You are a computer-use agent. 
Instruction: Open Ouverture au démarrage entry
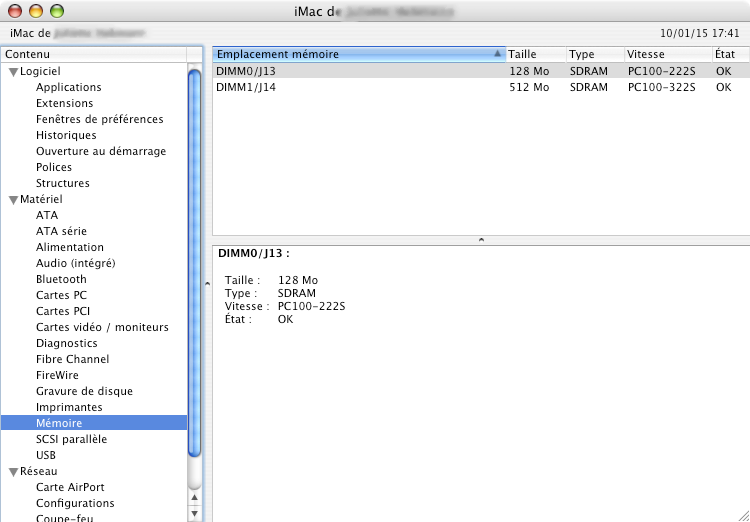pyautogui.click(x=101, y=151)
